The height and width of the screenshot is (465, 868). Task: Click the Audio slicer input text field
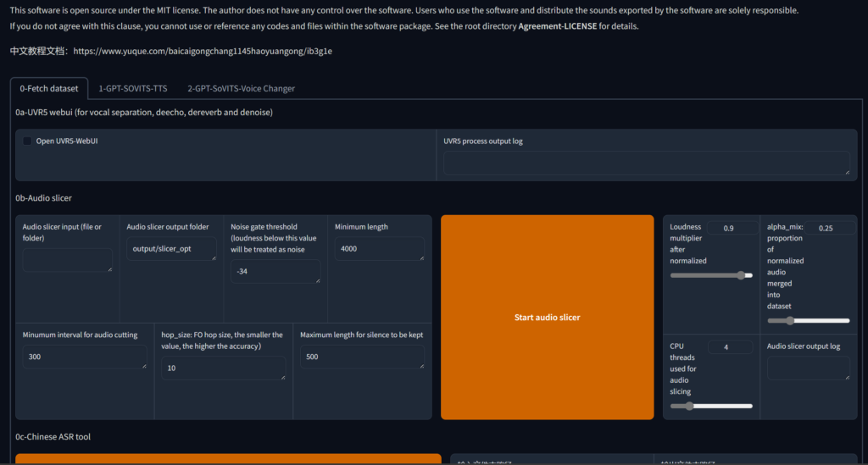point(67,260)
